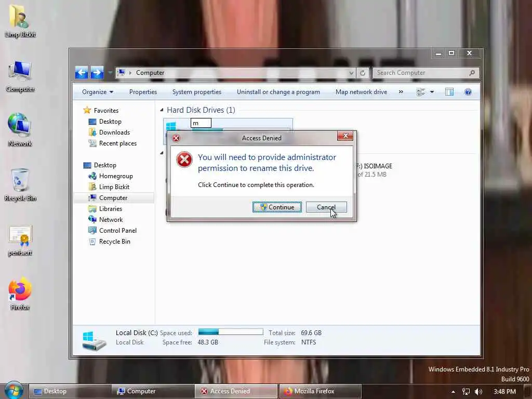The width and height of the screenshot is (532, 399).
Task: Go forward with the Explorer forward arrow
Action: [x=97, y=72]
